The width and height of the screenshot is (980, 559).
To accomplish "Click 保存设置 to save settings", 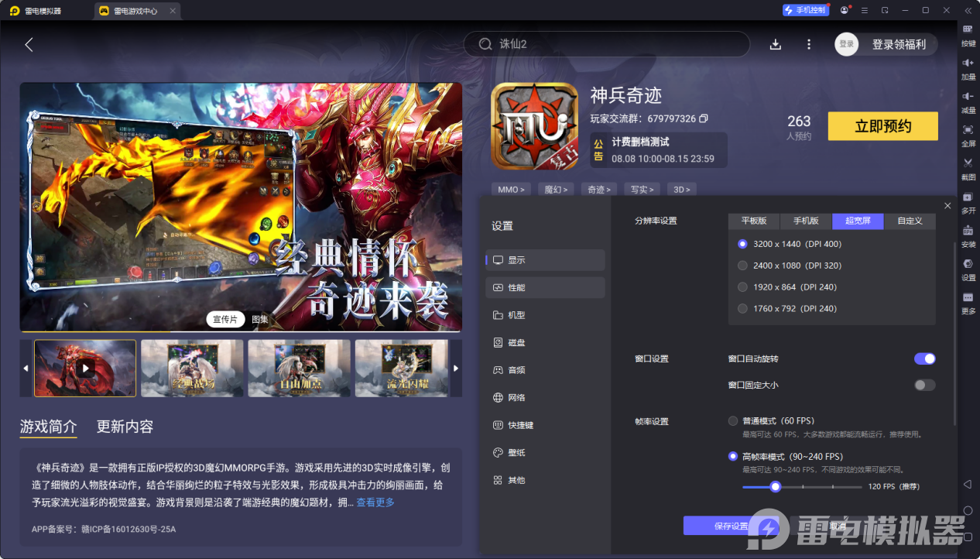I will pyautogui.click(x=731, y=526).
